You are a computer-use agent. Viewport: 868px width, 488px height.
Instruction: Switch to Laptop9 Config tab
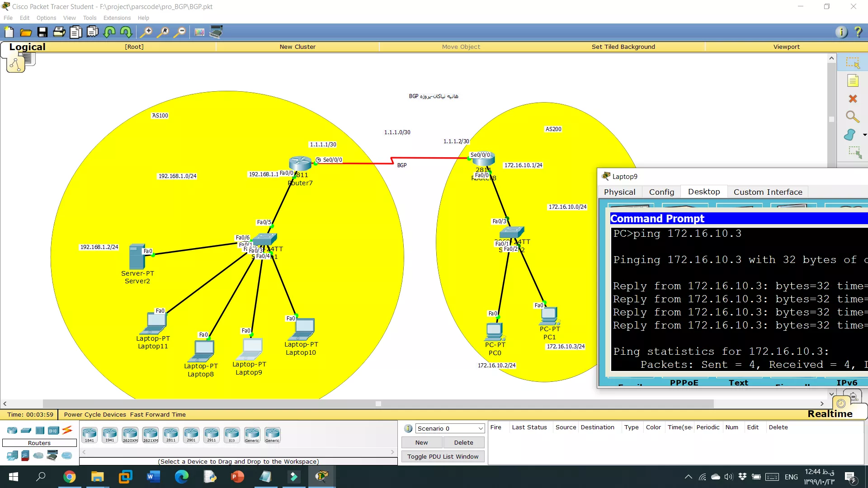tap(661, 192)
